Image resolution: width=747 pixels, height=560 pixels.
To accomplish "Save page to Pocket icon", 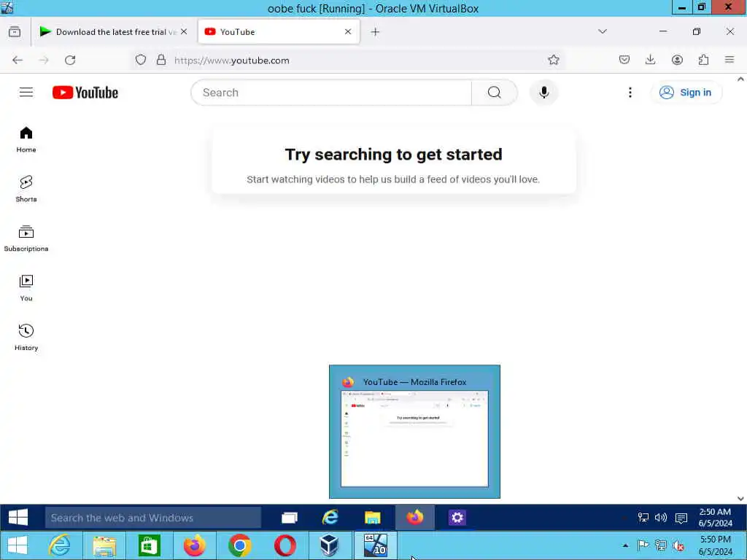I will pyautogui.click(x=624, y=60).
